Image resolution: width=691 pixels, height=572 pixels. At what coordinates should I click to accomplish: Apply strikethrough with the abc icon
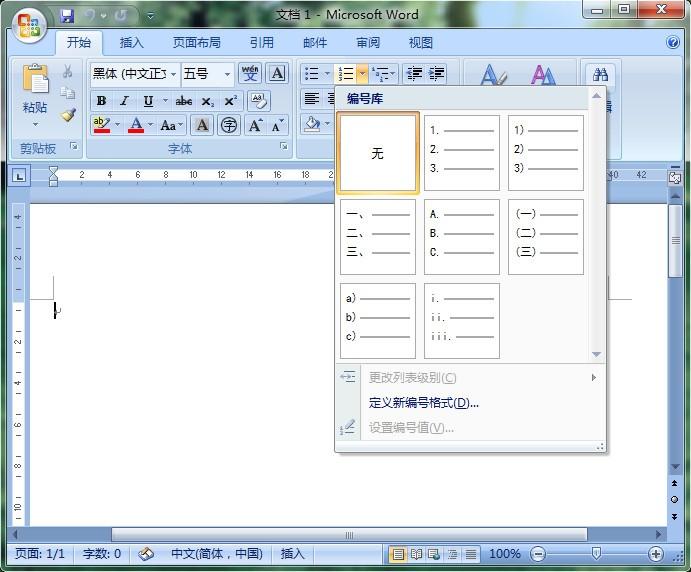[184, 101]
